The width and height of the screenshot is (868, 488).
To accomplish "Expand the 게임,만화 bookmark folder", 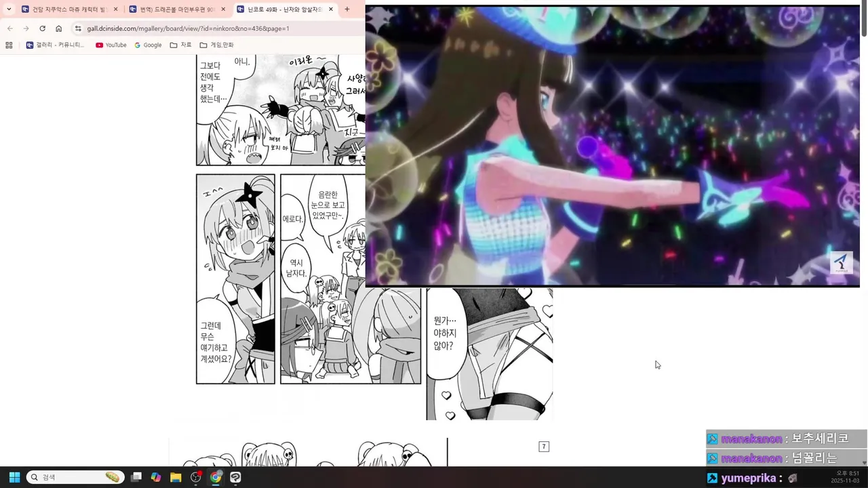I will point(216,45).
